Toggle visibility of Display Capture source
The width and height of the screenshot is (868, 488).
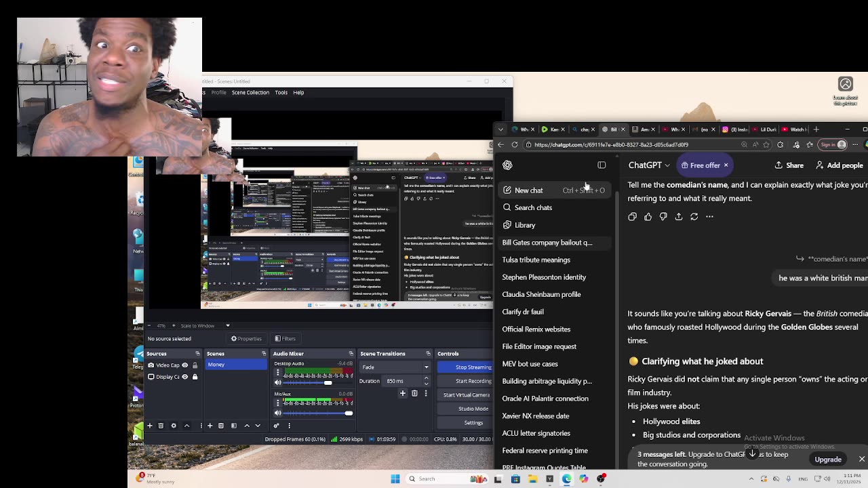(184, 377)
